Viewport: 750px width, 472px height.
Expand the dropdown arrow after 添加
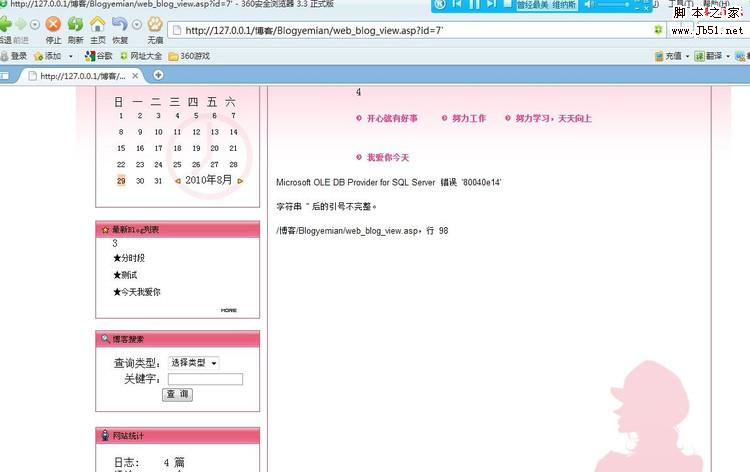pos(71,56)
